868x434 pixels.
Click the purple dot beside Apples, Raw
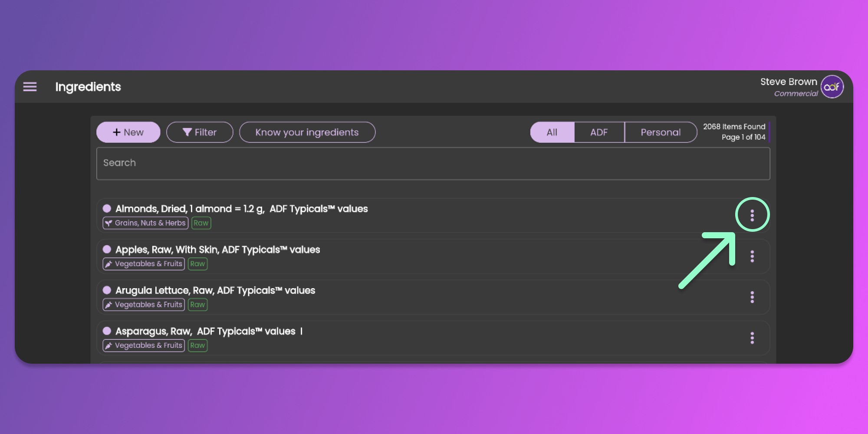(107, 250)
